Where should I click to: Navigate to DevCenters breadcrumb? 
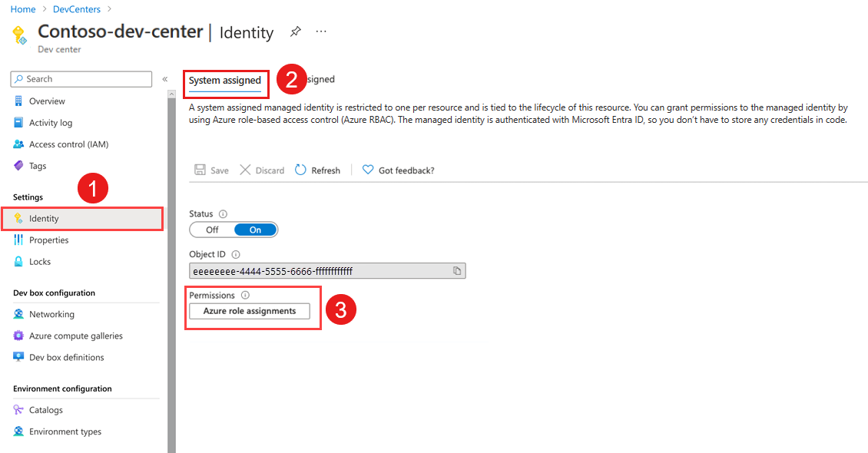[77, 9]
